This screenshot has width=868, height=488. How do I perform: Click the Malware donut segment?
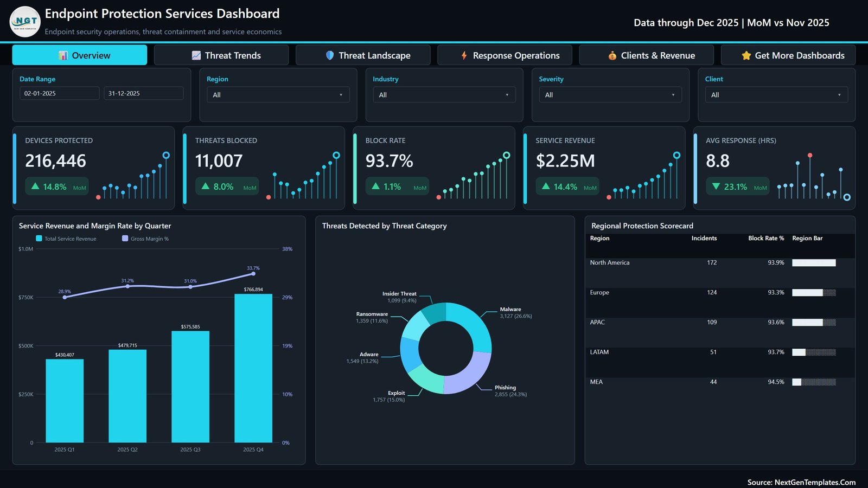coord(472,323)
